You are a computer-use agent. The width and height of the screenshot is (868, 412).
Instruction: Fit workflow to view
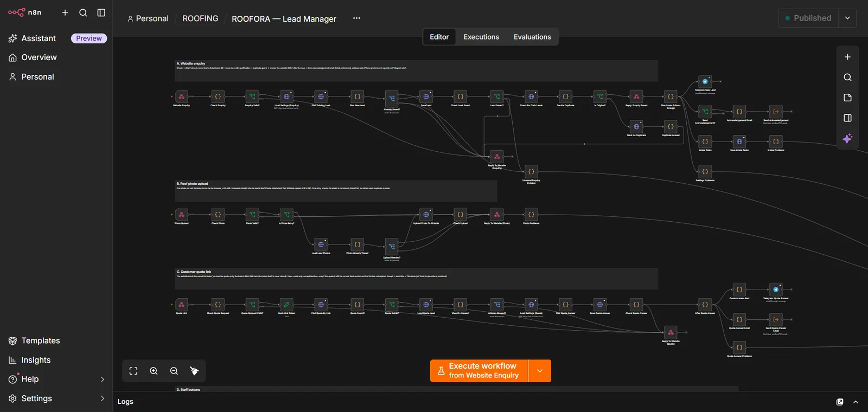point(133,371)
